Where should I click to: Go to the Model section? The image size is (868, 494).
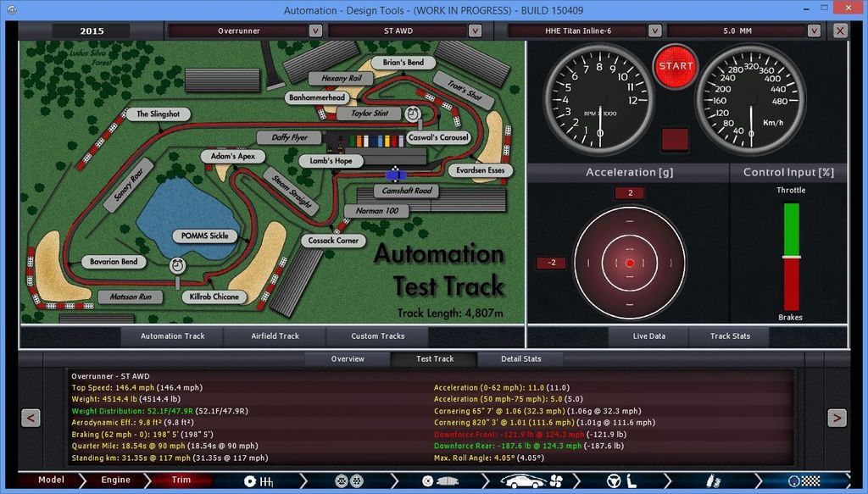point(51,480)
